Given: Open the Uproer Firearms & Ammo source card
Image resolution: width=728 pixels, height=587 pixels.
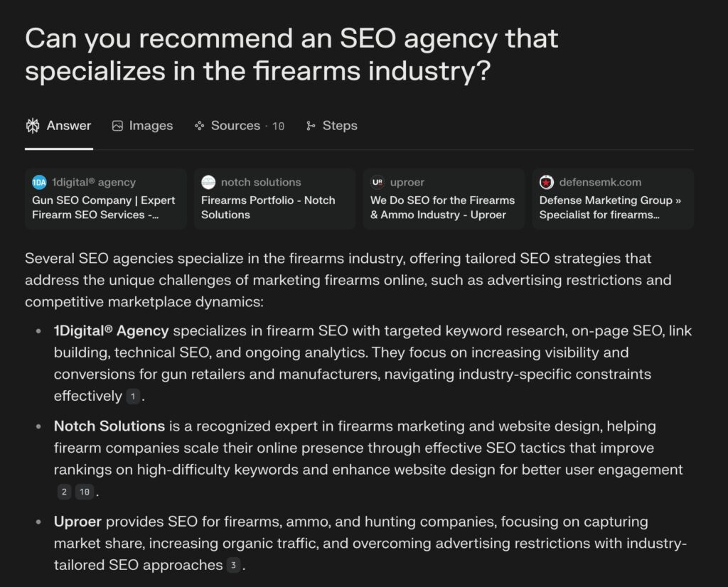Looking at the screenshot, I should [x=444, y=199].
